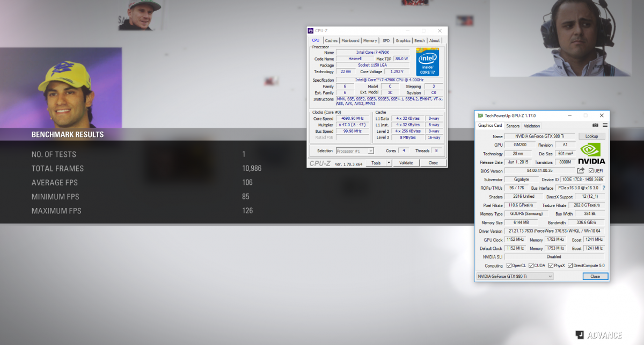The image size is (644, 345).
Task: Select the Graphics Card tab in GPU-Z
Action: pos(490,125)
